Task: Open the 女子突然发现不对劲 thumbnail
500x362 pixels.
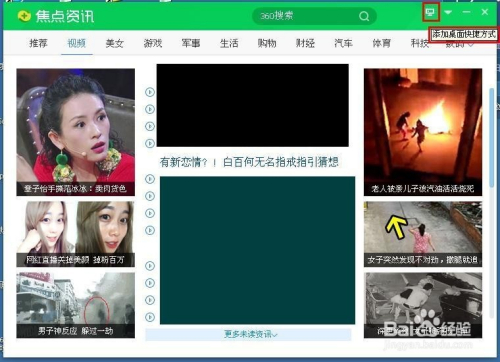Action: (x=423, y=234)
